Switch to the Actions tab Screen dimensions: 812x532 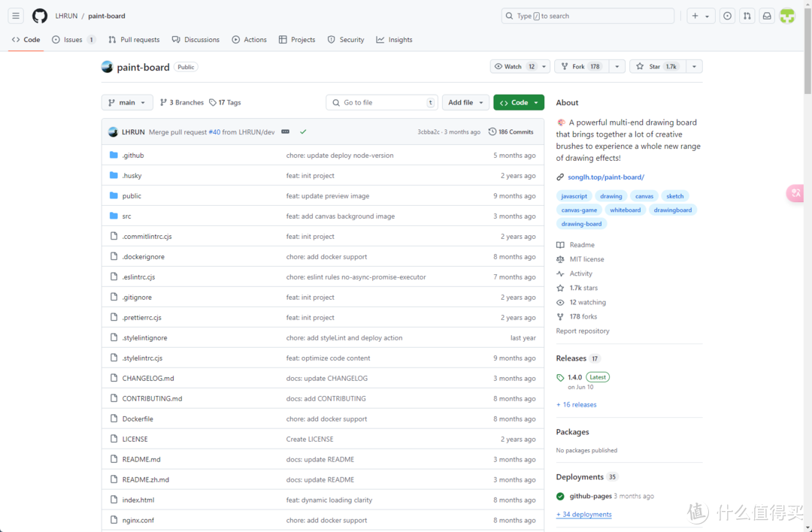249,40
